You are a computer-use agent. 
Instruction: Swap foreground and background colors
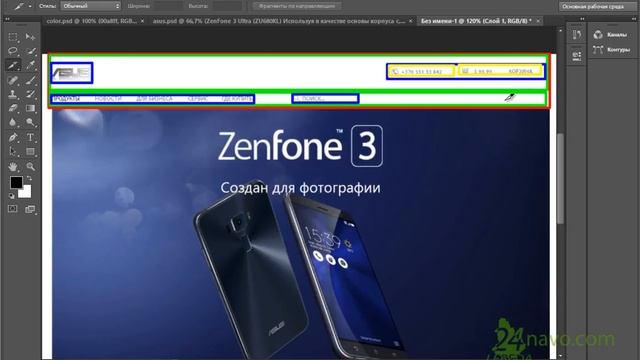pos(29,178)
